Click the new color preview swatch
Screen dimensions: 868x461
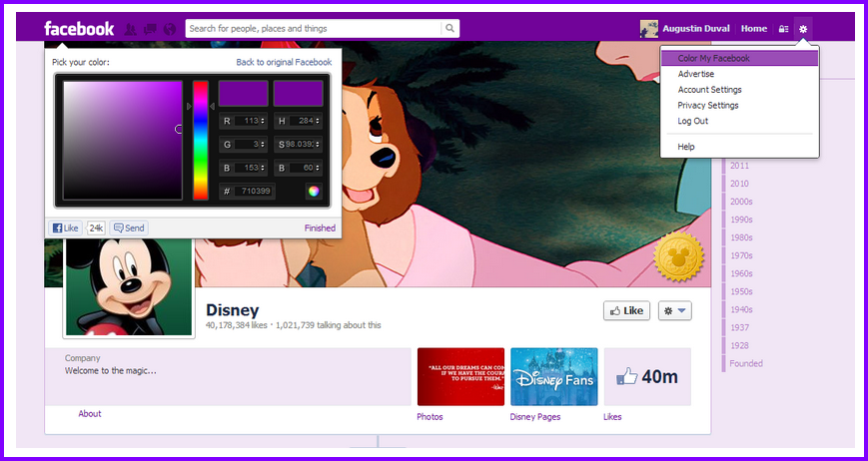pos(244,94)
